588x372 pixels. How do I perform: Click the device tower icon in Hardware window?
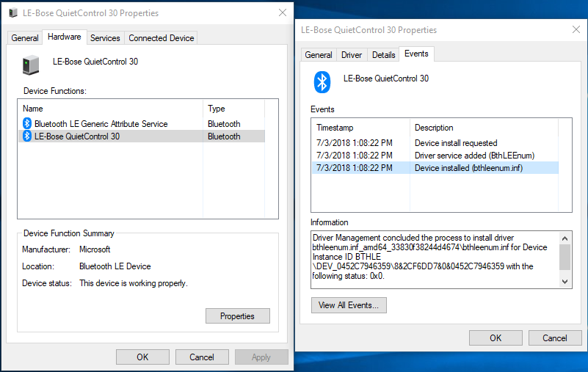click(x=31, y=65)
